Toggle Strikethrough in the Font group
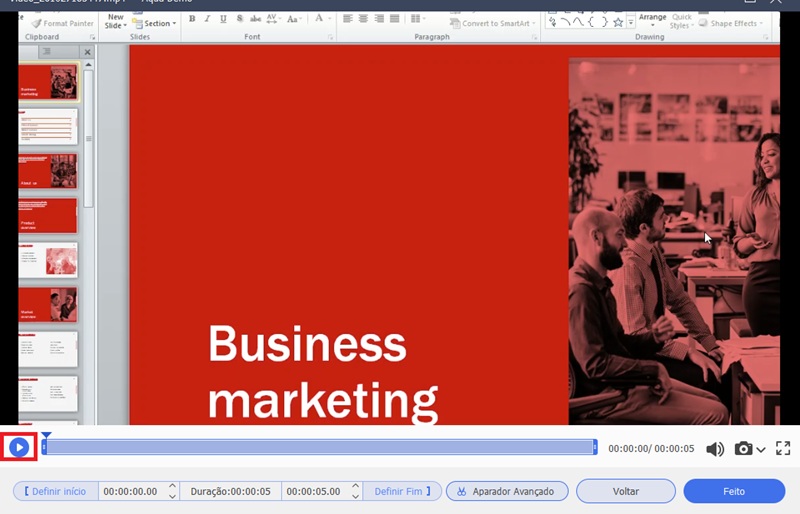This screenshot has height=514, width=800. [255, 19]
